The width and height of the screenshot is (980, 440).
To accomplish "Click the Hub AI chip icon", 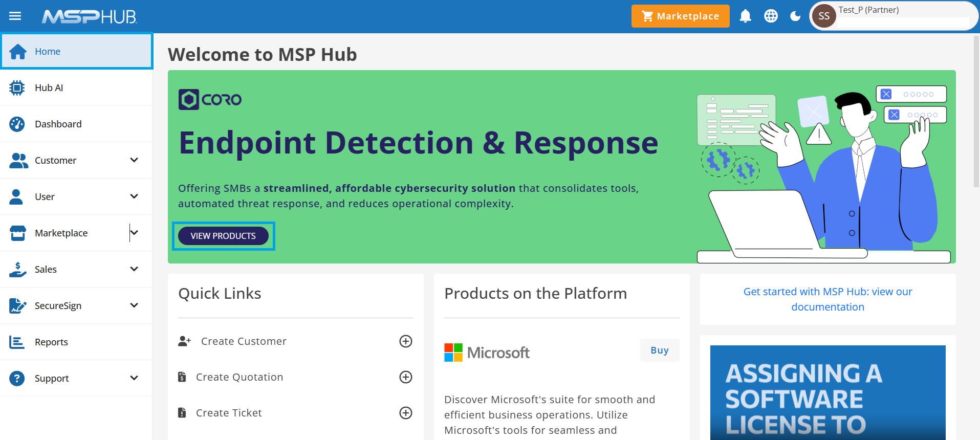I will [x=17, y=87].
